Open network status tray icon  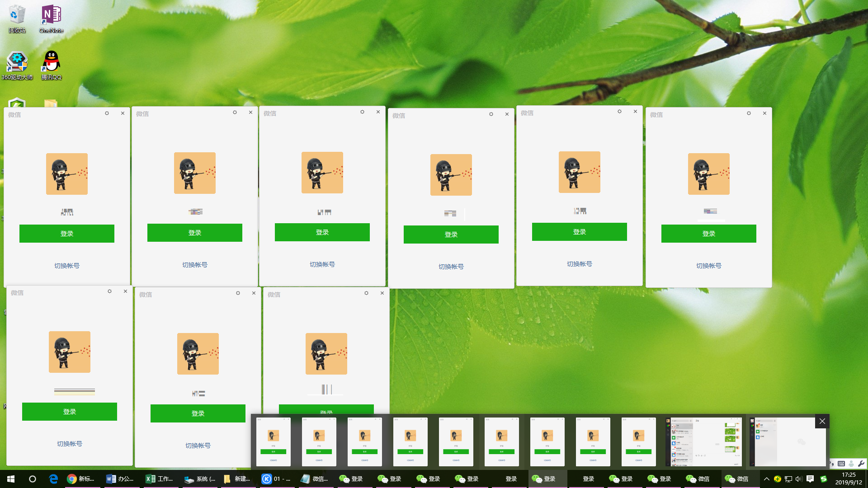788,479
